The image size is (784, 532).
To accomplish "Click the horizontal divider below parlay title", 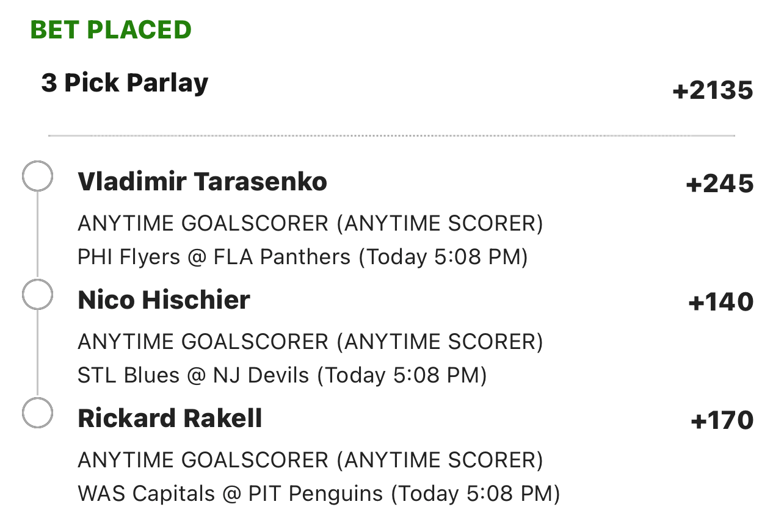I will click(391, 135).
